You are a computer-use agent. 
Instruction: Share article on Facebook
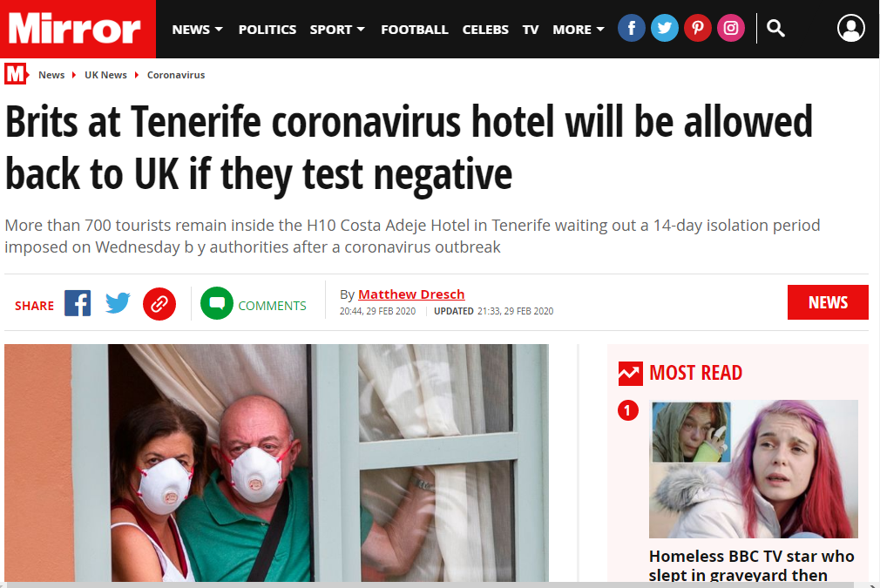point(78,303)
